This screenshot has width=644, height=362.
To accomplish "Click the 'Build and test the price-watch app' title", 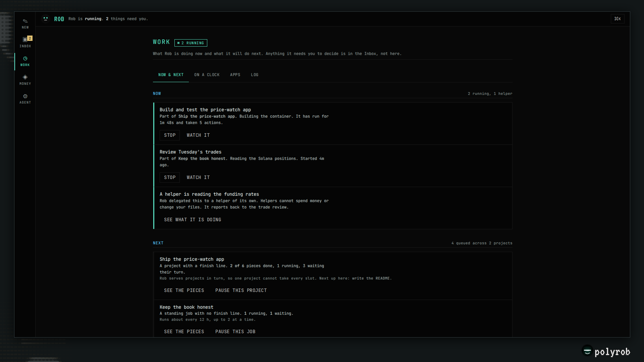I will pos(205,110).
